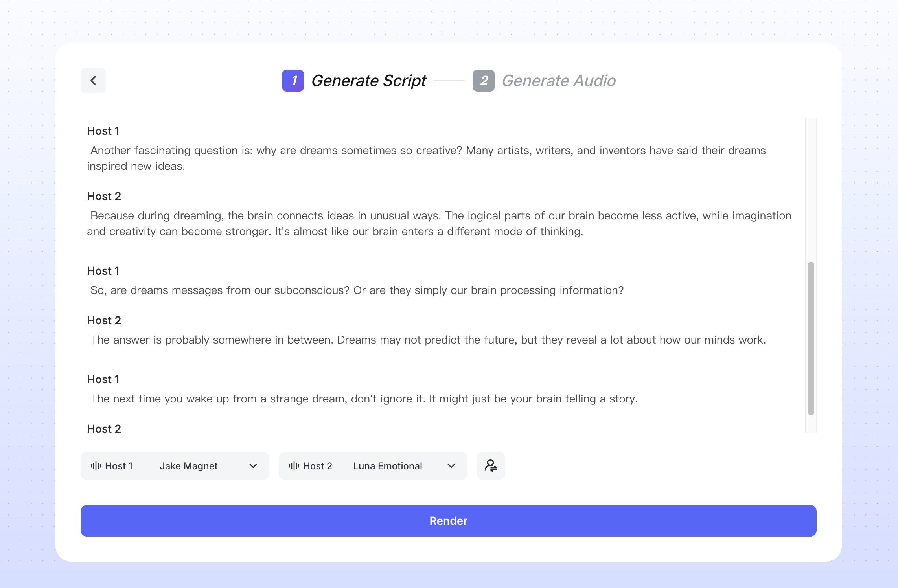
Task: Click the back arrow icon
Action: point(93,81)
